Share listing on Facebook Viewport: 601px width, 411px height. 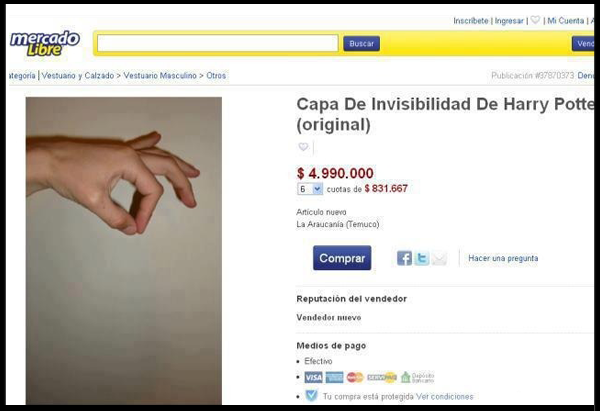[x=404, y=258]
